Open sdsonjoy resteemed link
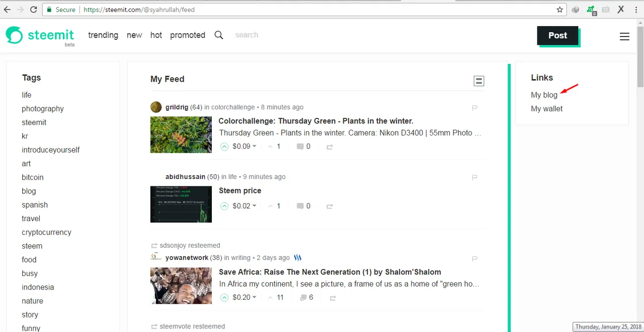 190,245
